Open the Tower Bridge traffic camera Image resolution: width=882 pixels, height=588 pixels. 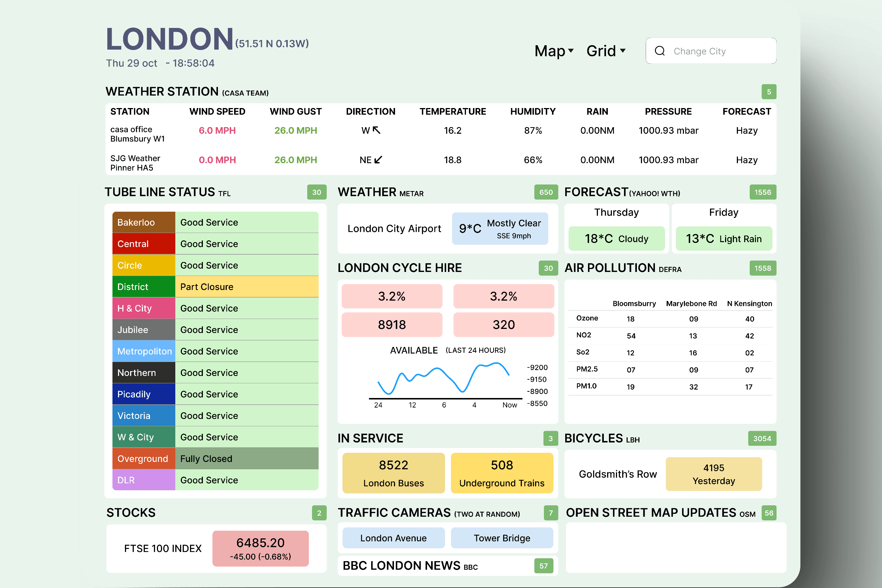502,538
